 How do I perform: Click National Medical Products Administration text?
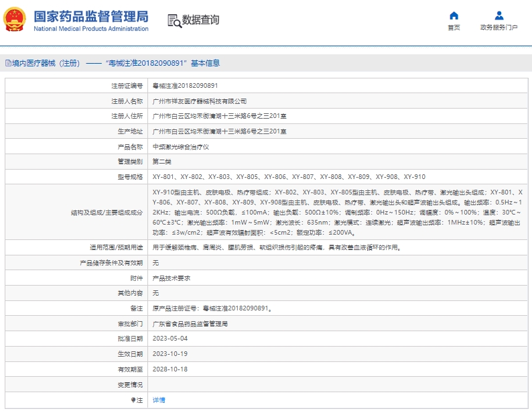(x=91, y=29)
